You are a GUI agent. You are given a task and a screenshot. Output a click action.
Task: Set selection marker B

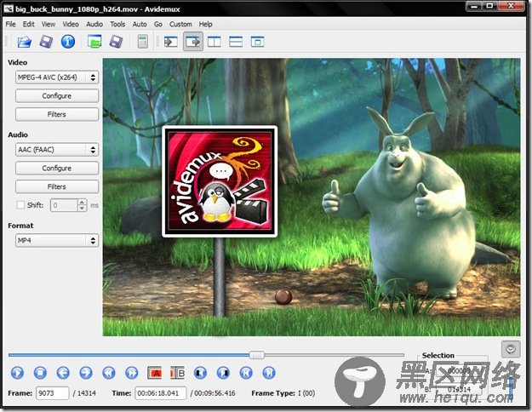pyautogui.click(x=177, y=373)
